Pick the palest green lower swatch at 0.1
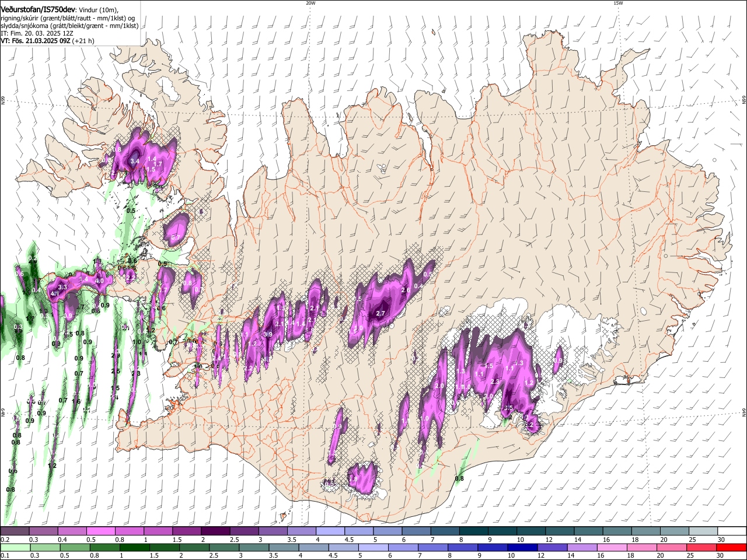The image size is (747, 560). pyautogui.click(x=15, y=547)
